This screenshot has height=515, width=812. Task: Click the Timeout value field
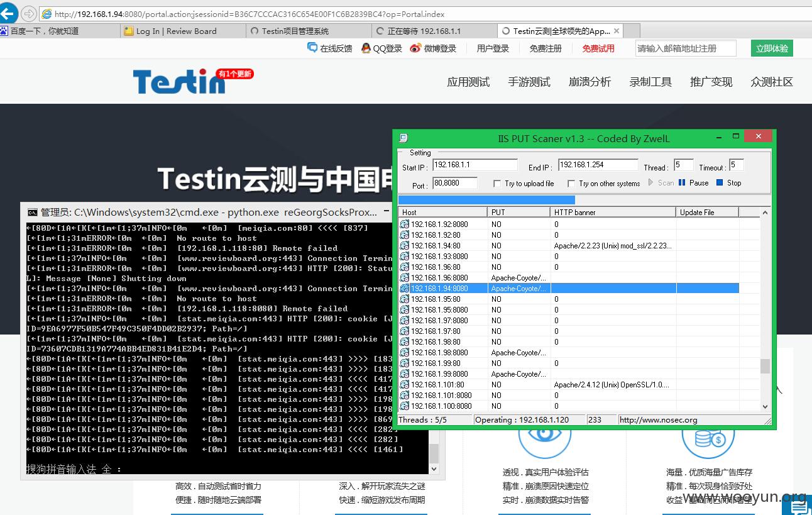[x=737, y=165]
